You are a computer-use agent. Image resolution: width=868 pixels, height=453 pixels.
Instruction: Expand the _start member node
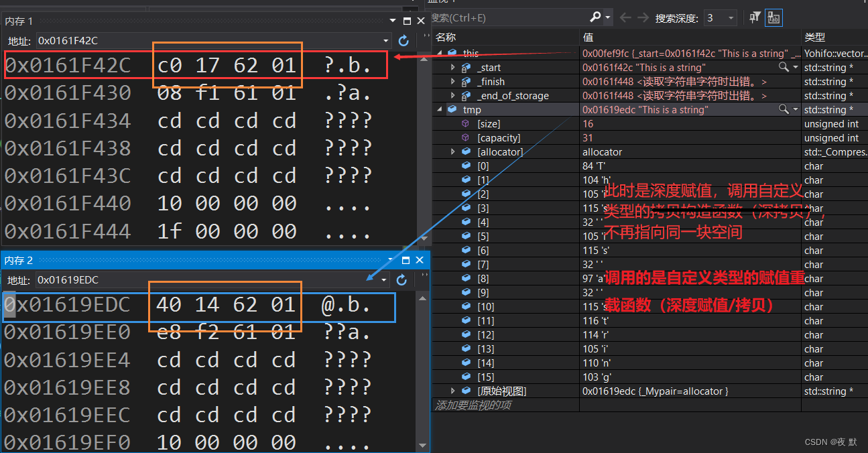[x=453, y=68]
